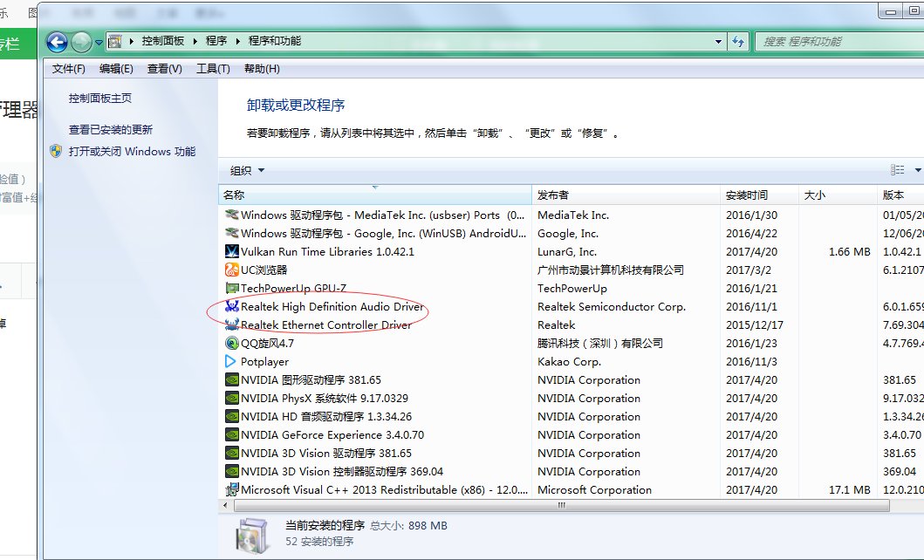The width and height of the screenshot is (924, 560).
Task: Select the QQ旋风4.7 icon
Action: coord(230,343)
